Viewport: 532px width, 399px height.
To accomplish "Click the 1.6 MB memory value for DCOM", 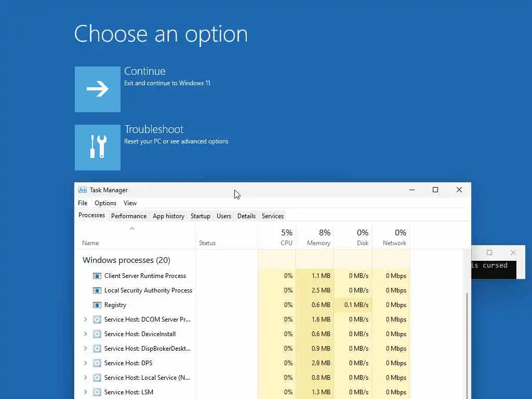I will tap(321, 320).
